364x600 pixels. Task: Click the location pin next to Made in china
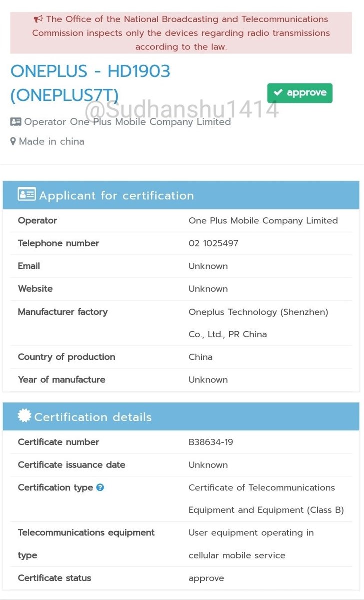[x=13, y=142]
